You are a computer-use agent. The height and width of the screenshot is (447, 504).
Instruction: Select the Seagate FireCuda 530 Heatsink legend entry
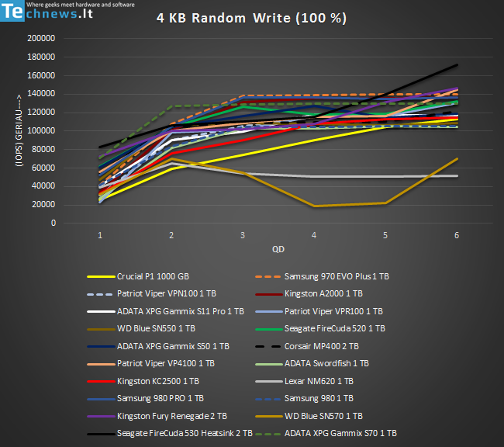click(170, 434)
